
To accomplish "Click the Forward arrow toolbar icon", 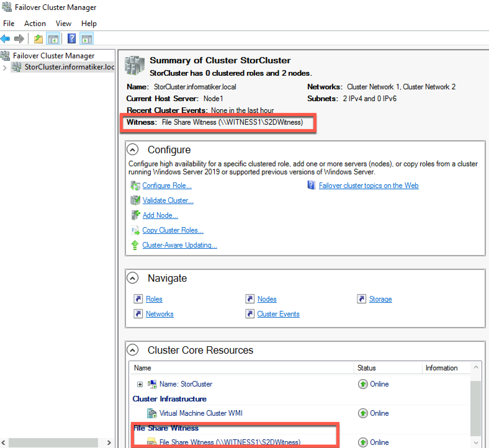I will point(19,39).
